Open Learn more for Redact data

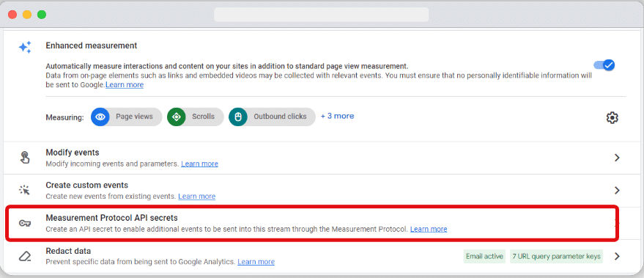click(x=256, y=262)
